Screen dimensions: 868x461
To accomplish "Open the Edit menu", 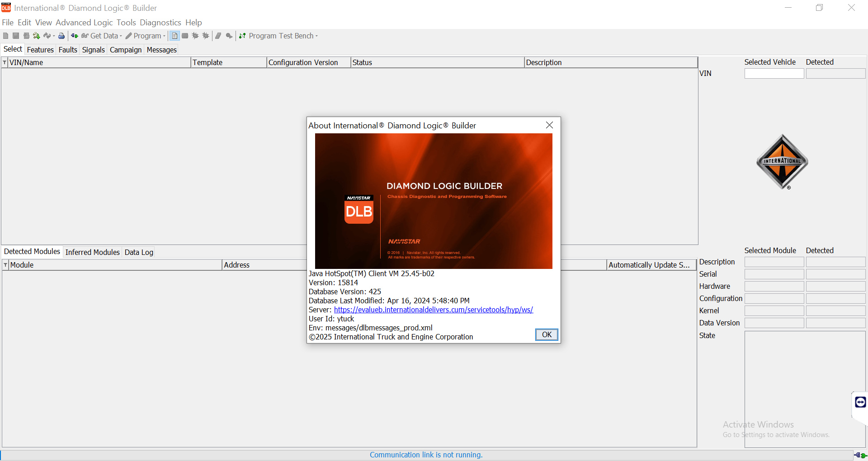I will click(x=24, y=23).
